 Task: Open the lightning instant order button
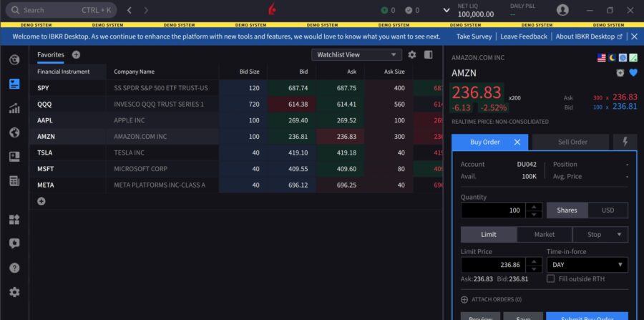click(x=625, y=142)
